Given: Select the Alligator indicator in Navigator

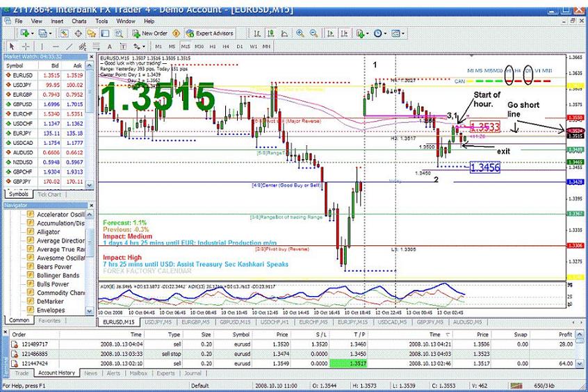Looking at the screenshot, I should 48,232.
